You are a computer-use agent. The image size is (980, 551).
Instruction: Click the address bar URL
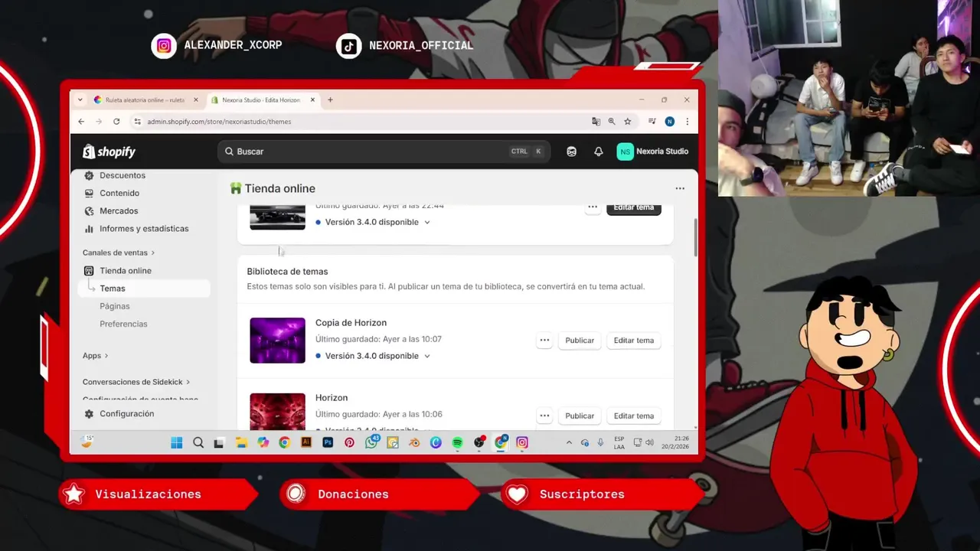click(219, 122)
